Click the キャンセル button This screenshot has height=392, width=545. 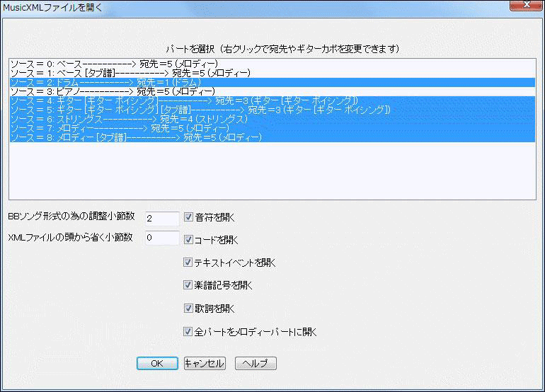coord(205,363)
